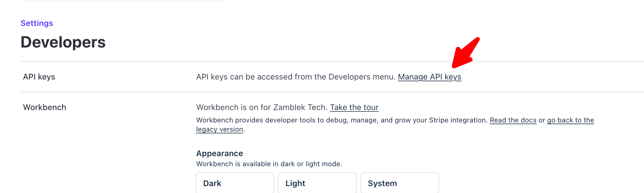The width and height of the screenshot is (644, 193).
Task: Click 'Workbench is available in dark' caption
Action: (269, 164)
